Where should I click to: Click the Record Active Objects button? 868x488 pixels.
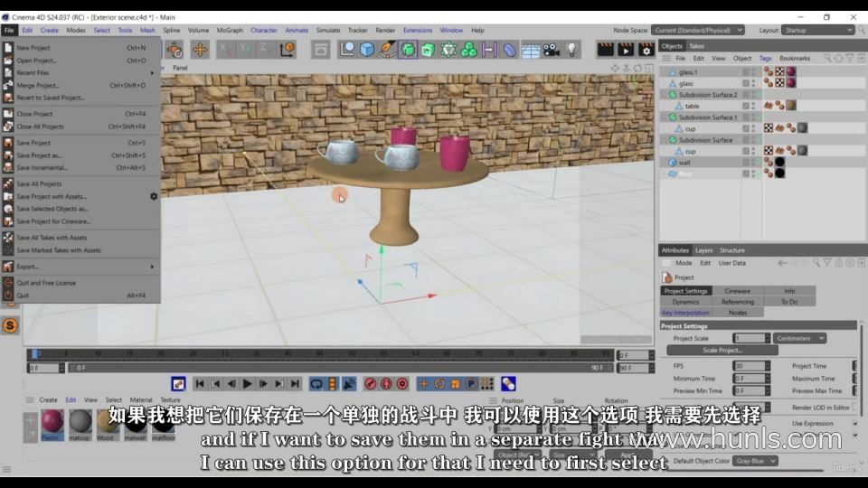point(369,384)
